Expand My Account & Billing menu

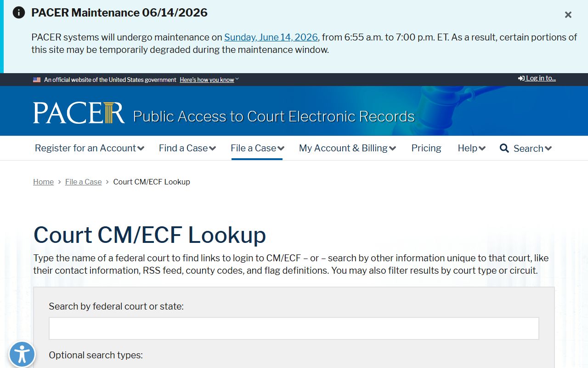point(347,148)
